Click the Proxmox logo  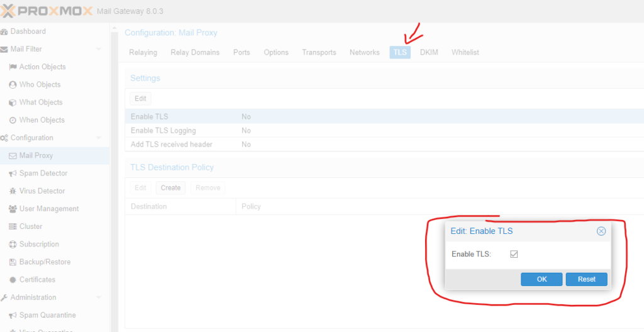coord(47,11)
